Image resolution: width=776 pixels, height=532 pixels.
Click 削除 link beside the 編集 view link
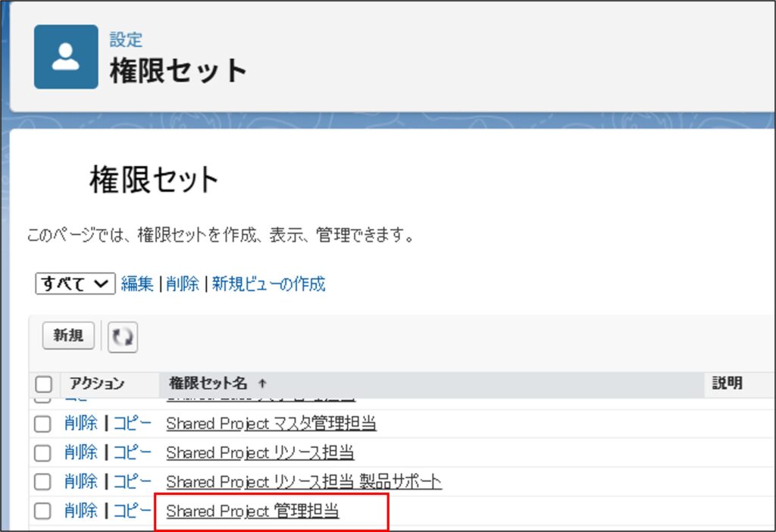pyautogui.click(x=183, y=284)
